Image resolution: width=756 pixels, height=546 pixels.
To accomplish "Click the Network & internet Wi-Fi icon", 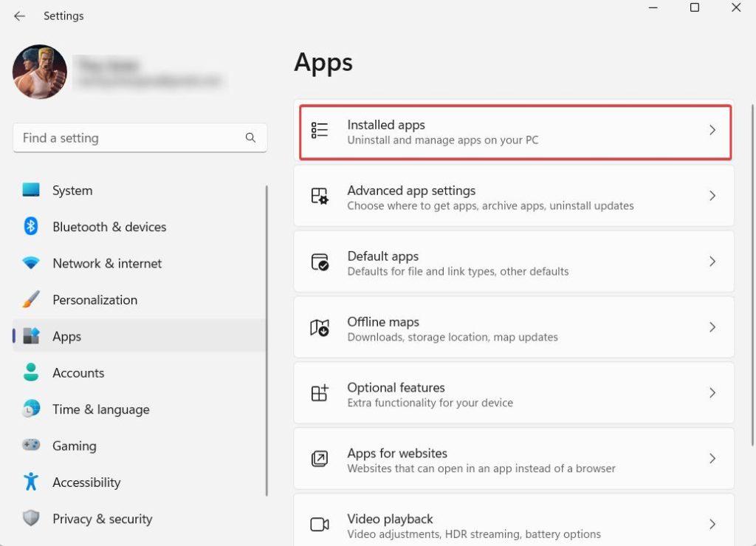I will pos(31,263).
